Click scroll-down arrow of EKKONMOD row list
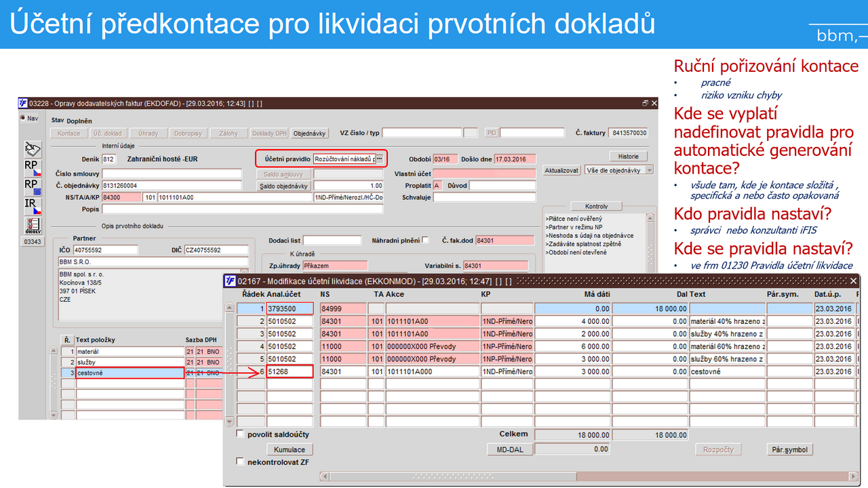868x488 pixels. (x=229, y=422)
